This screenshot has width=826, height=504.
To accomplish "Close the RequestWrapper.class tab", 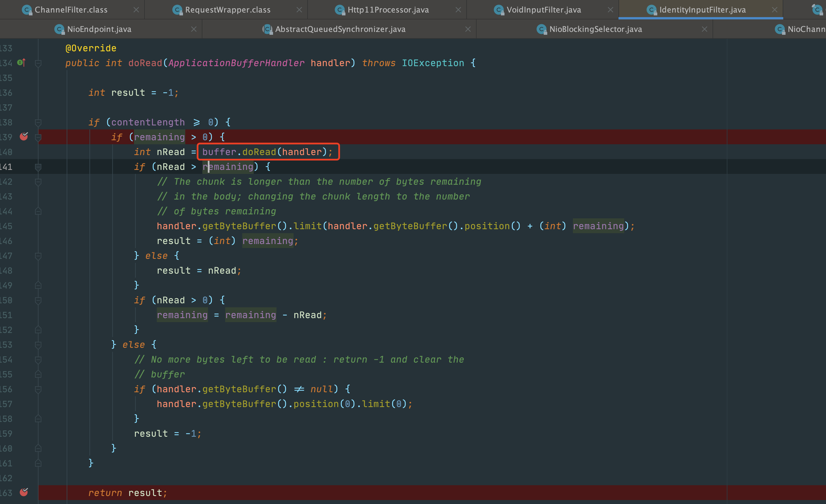I will click(299, 10).
